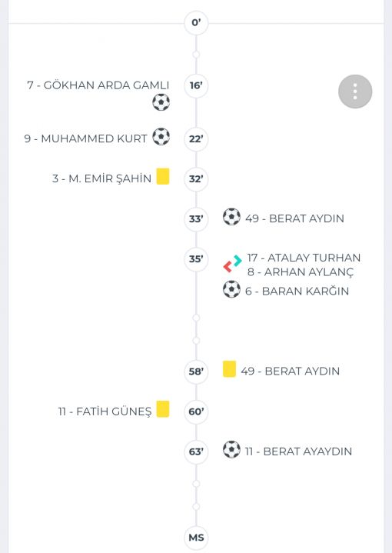Open player 7 - Gökhan Arda Gamlı
The image size is (392, 553).
(x=98, y=85)
